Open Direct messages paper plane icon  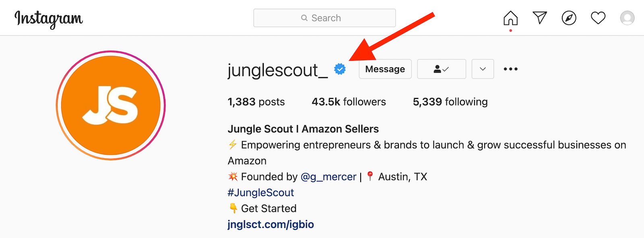click(x=540, y=18)
